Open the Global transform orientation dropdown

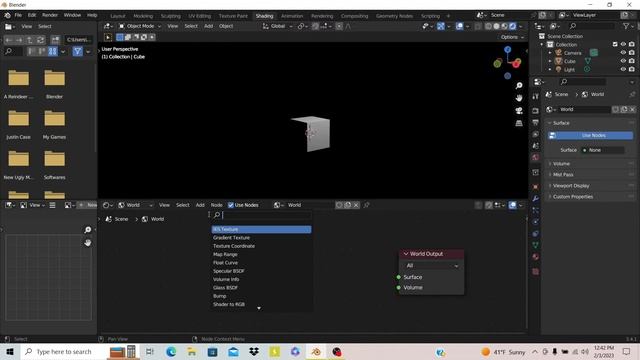click(278, 26)
